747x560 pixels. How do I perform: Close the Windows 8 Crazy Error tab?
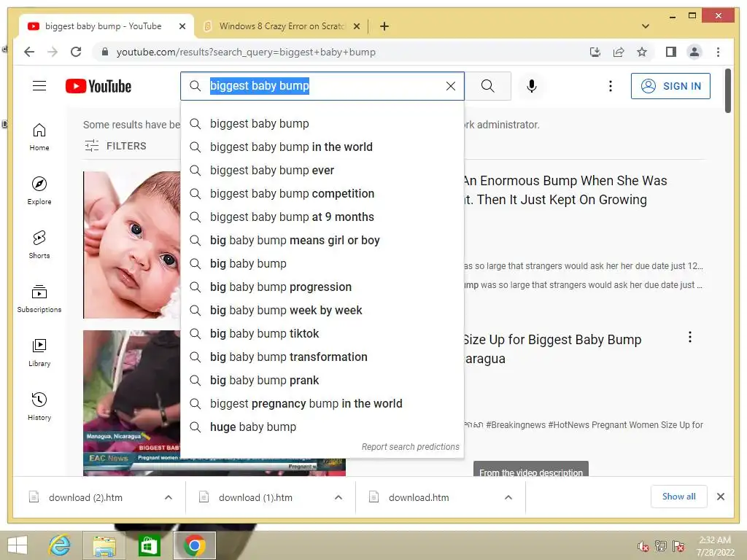point(356,26)
